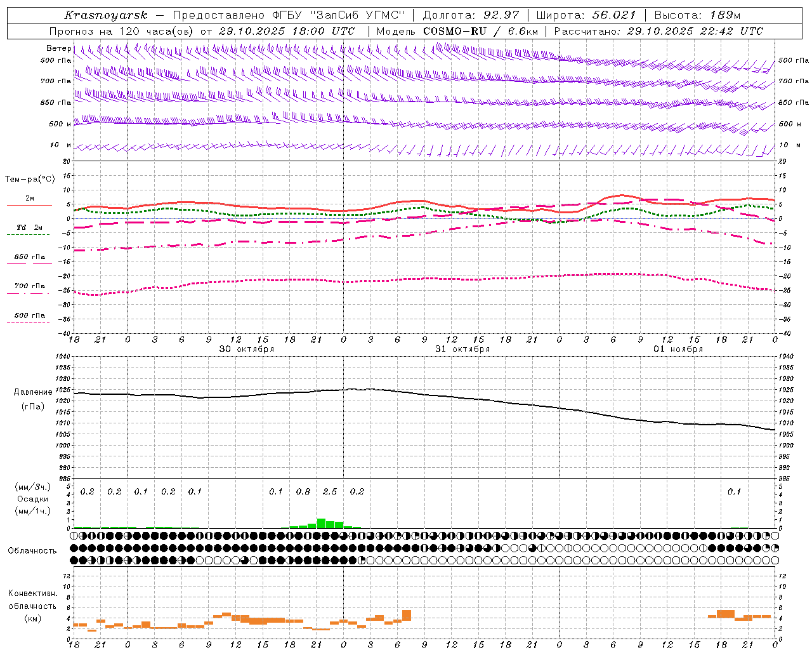Click the 0.8 precipitation amount value

point(303,492)
